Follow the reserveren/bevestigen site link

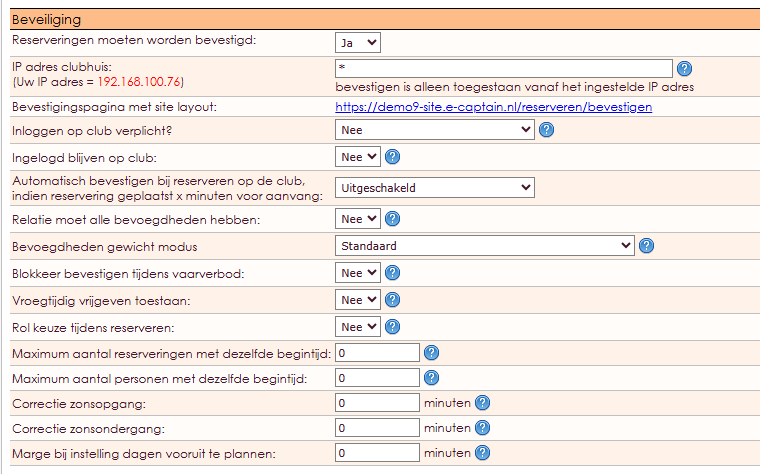494,107
